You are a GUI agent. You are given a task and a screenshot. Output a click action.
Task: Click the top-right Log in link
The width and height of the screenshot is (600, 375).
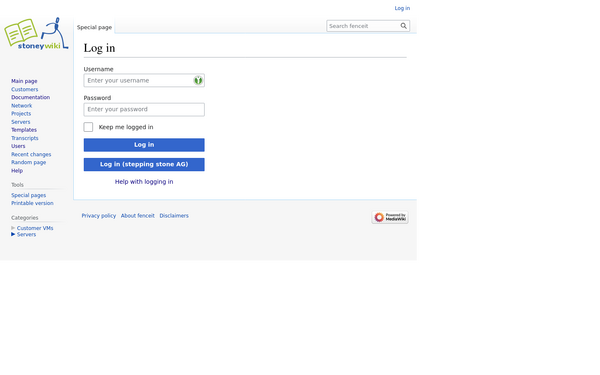pyautogui.click(x=402, y=8)
